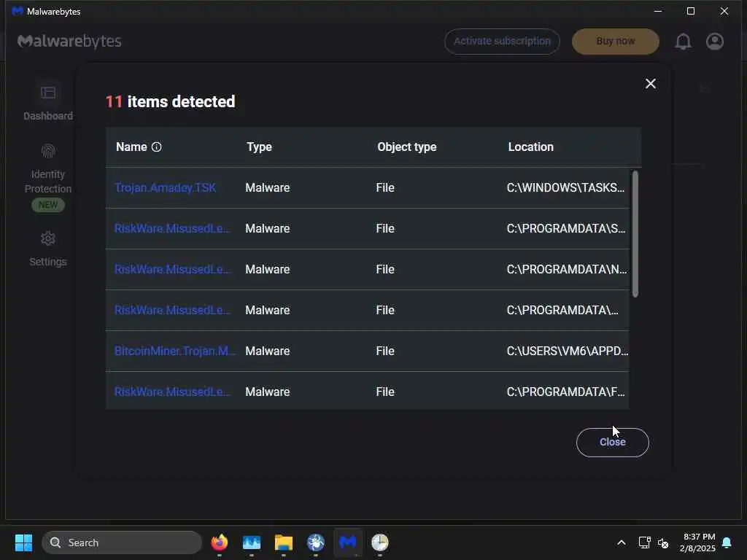
Task: Click the Malwarebytes logo
Action: tap(69, 42)
